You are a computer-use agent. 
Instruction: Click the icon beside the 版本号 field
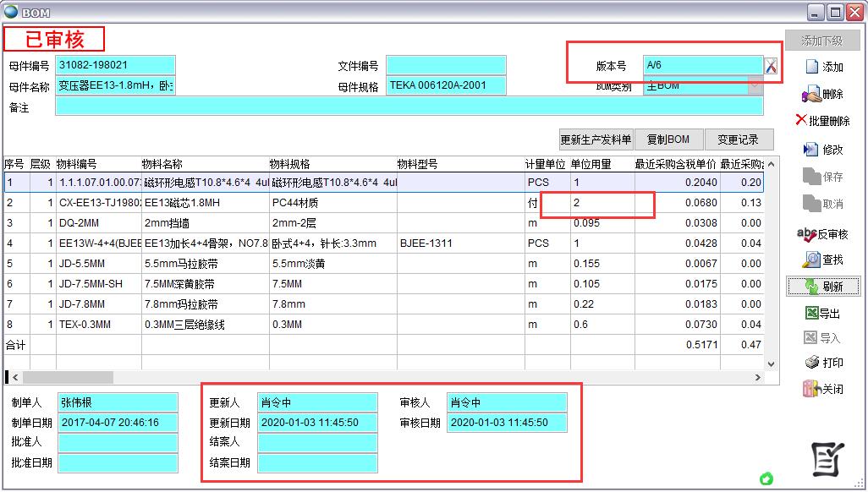click(x=771, y=66)
